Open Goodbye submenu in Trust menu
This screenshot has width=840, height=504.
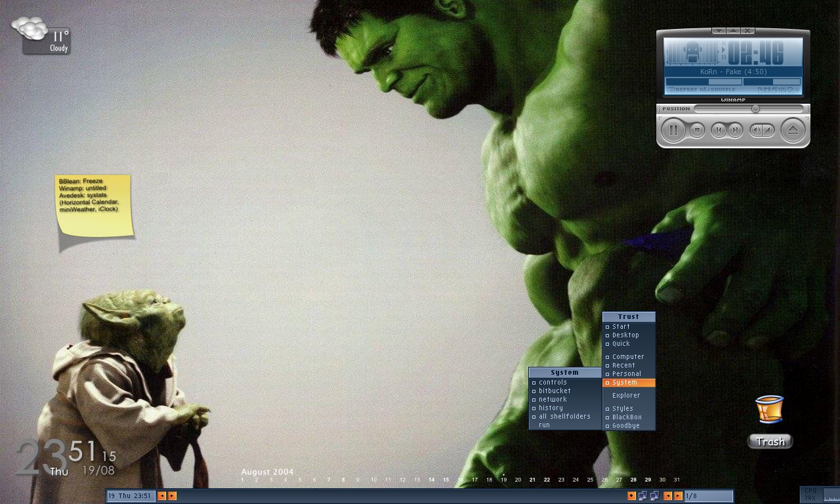(x=629, y=425)
